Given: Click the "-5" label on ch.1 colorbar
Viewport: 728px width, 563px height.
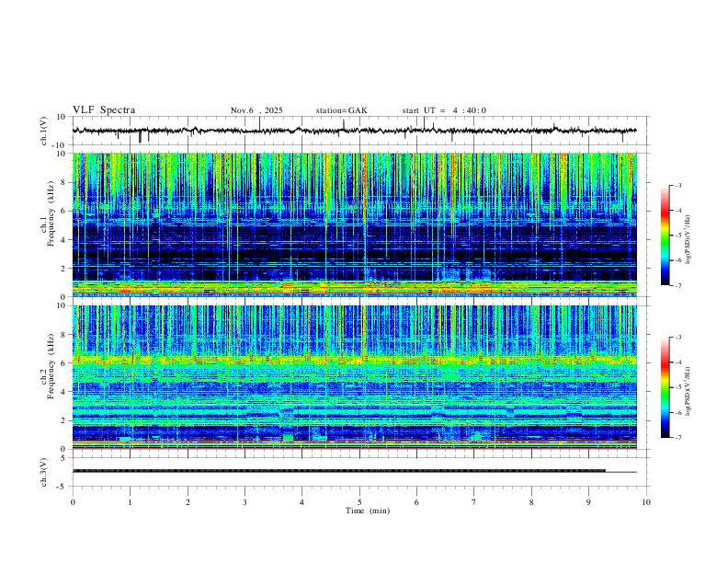Looking at the screenshot, I should click(x=678, y=236).
